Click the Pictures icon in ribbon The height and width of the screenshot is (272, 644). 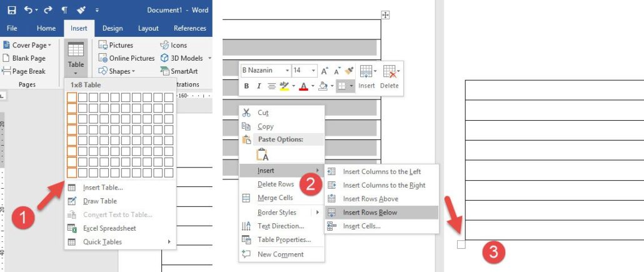[116, 45]
